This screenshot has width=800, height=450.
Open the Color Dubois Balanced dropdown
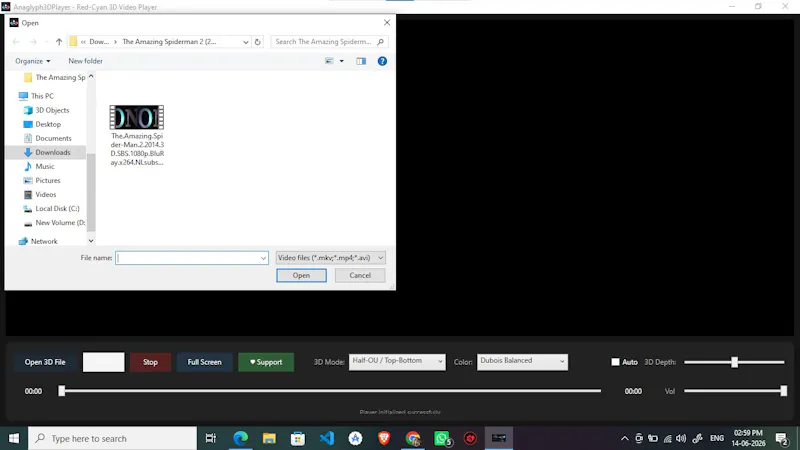click(x=522, y=362)
